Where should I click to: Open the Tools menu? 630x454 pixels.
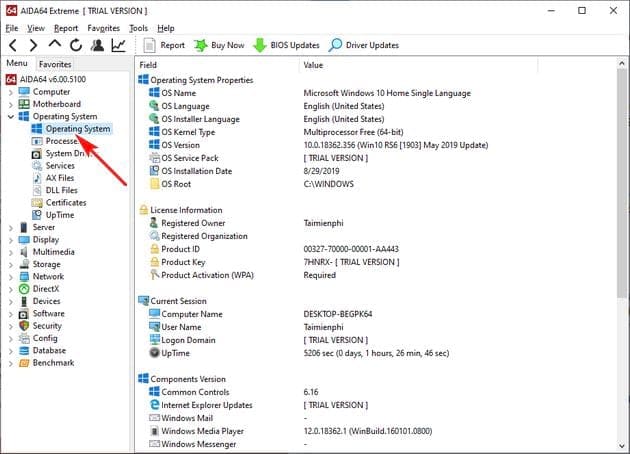coord(138,28)
